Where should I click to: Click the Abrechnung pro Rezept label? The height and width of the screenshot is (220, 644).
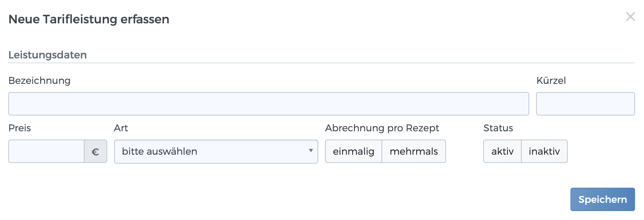(x=382, y=128)
